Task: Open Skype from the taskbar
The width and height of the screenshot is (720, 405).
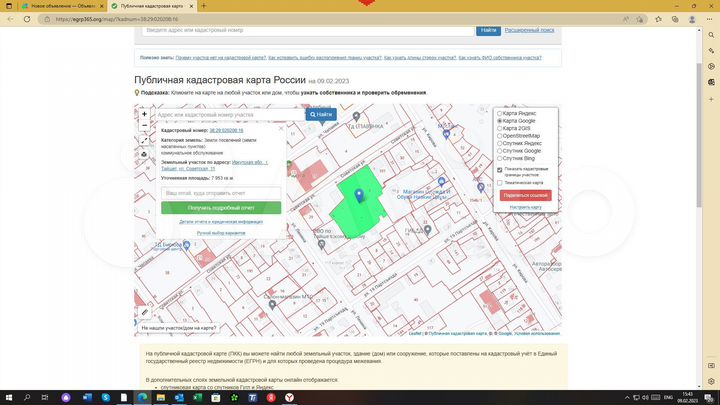Action: click(x=106, y=397)
